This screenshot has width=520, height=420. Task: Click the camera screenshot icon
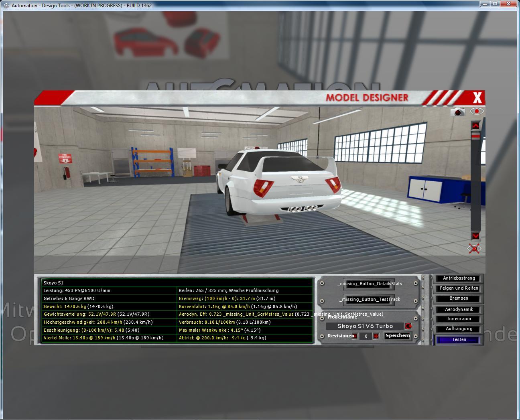pyautogui.click(x=457, y=112)
